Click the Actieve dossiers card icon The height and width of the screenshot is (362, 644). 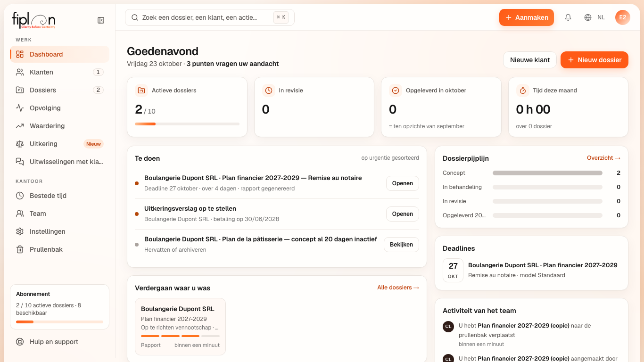(141, 90)
